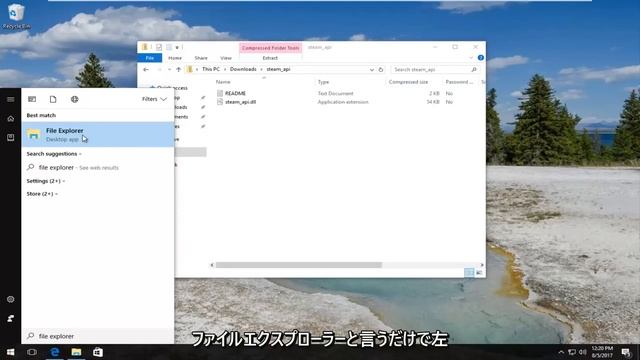
Task: Expand the Filters dropdown
Action: coord(154,99)
